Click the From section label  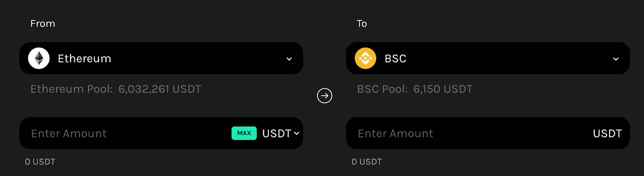click(x=43, y=24)
